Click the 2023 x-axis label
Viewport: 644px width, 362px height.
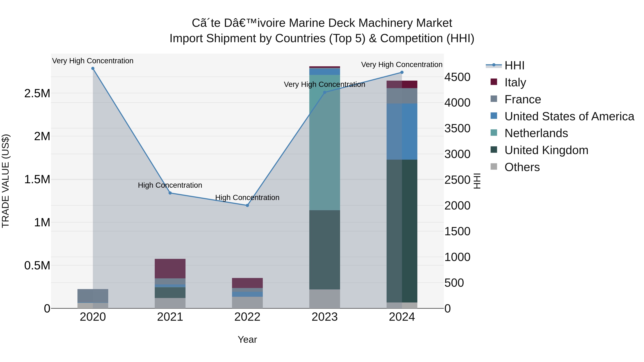tap(325, 317)
